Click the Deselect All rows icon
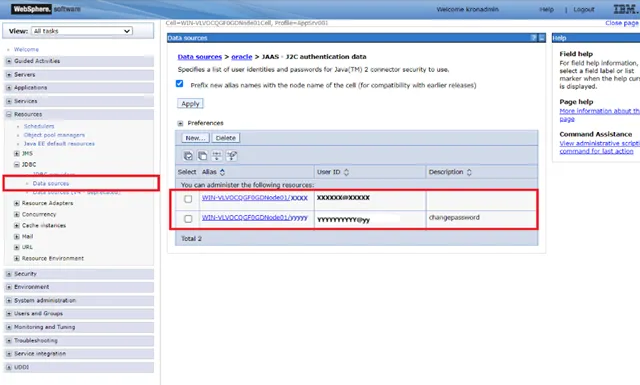 [x=202, y=156]
